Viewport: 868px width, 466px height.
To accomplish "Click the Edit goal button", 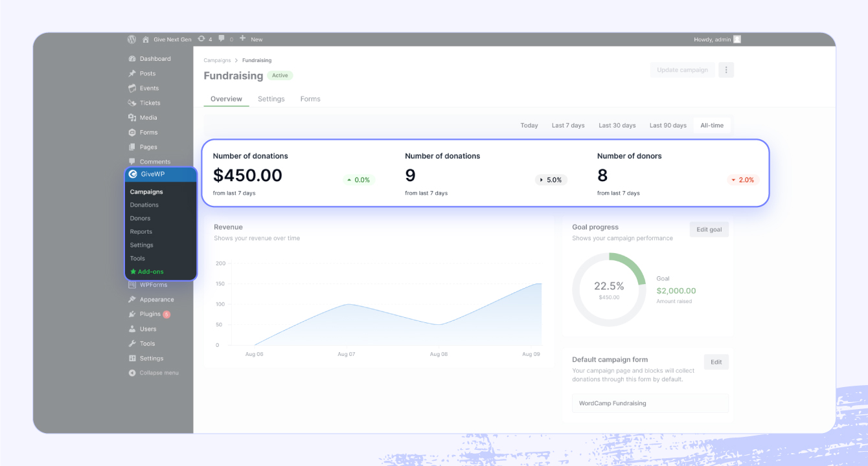I will click(709, 229).
